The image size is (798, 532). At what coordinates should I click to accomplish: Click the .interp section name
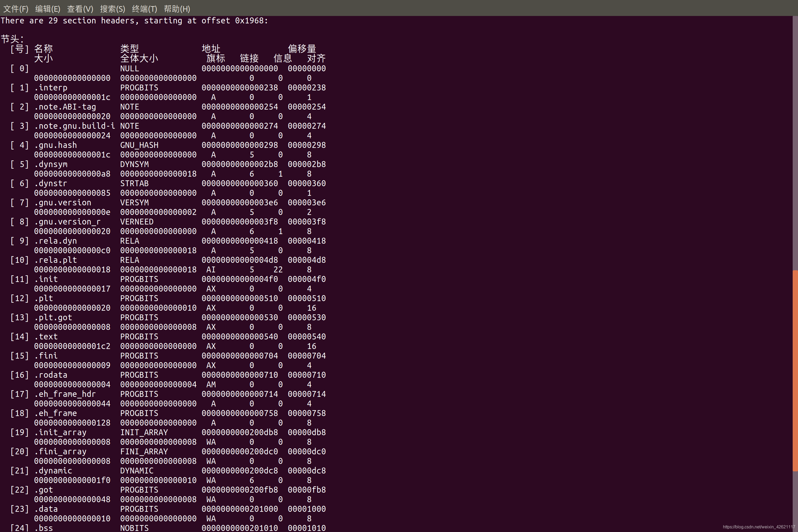coord(51,88)
